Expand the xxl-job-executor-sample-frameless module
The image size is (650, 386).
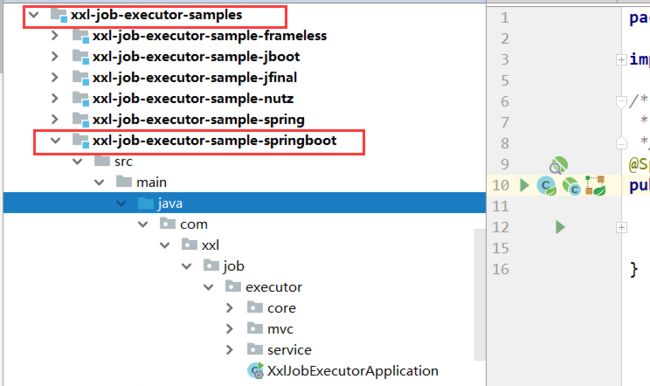(x=54, y=36)
